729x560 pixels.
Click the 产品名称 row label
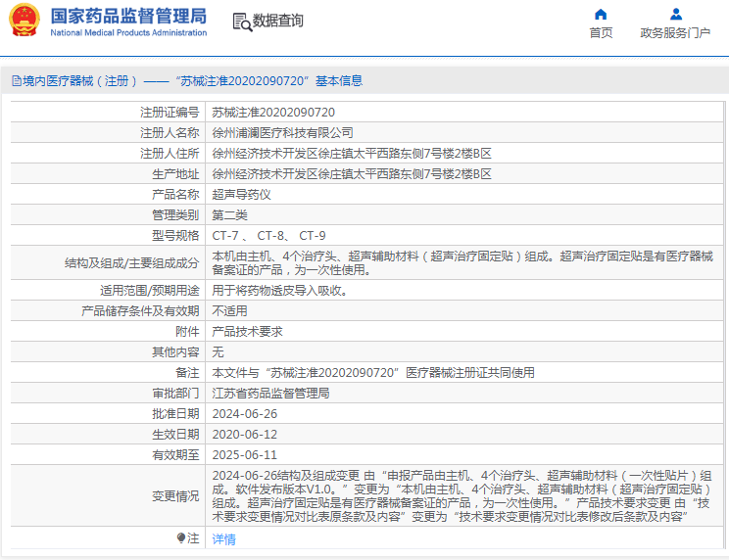click(175, 195)
